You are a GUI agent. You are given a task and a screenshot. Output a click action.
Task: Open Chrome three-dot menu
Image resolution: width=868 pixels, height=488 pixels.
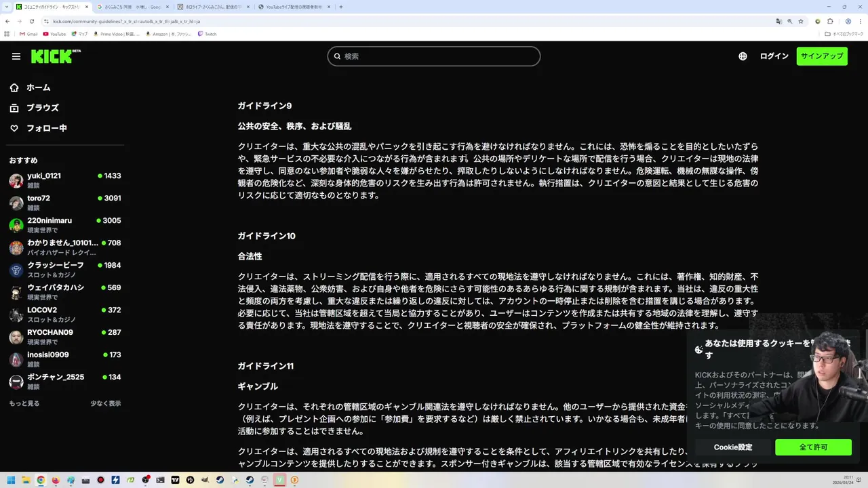tap(860, 21)
